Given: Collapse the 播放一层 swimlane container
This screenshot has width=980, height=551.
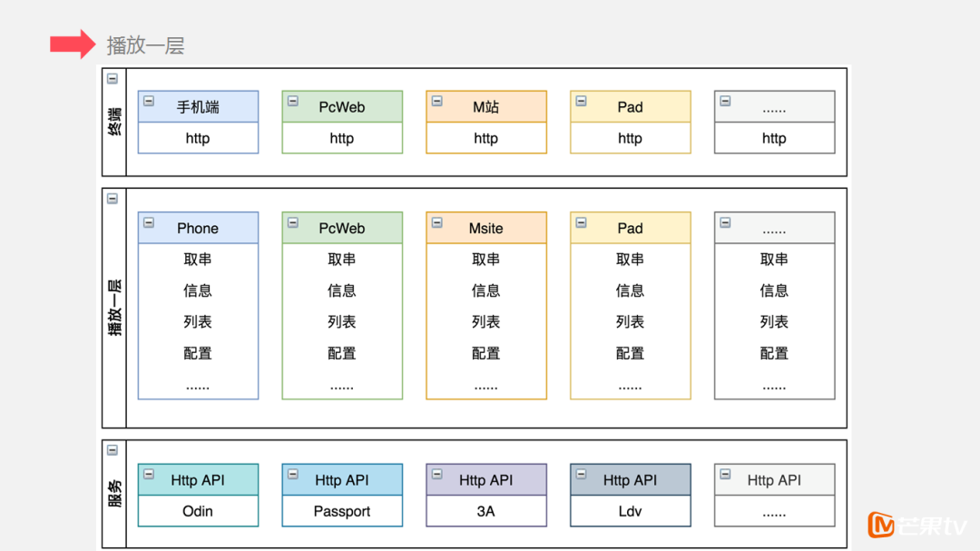Looking at the screenshot, I should pos(113,199).
